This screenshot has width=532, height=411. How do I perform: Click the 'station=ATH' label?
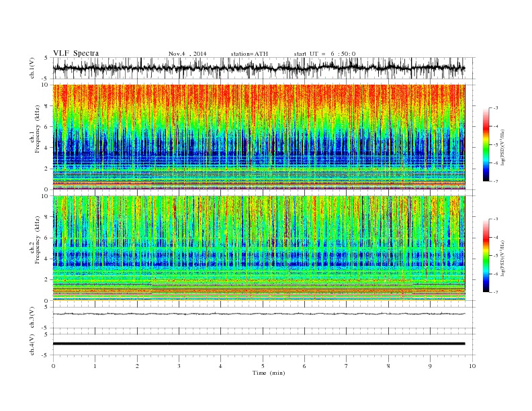pos(249,54)
